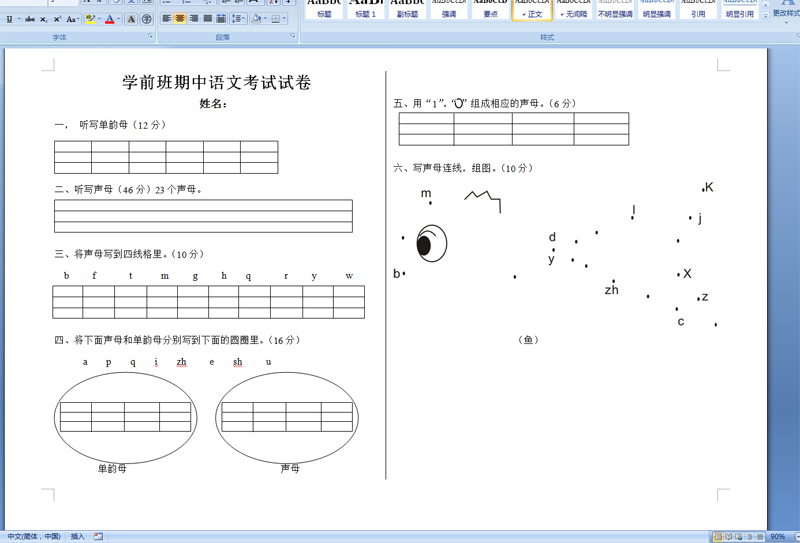Click the zigzag line shape near m
Image resolution: width=800 pixels, height=543 pixels.
[483, 202]
